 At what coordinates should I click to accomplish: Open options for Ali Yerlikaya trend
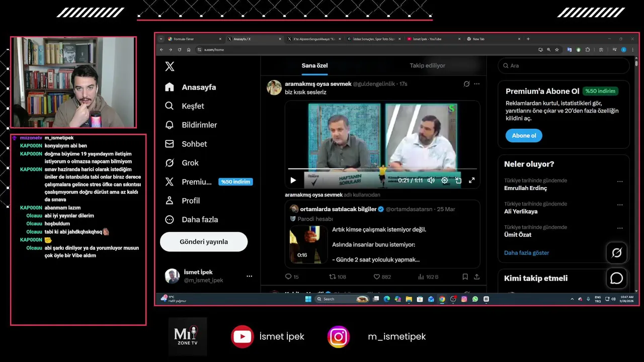[x=620, y=205]
